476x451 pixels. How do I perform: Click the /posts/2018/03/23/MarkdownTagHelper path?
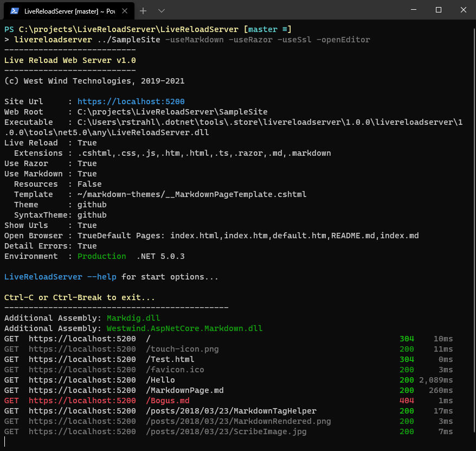coord(231,411)
